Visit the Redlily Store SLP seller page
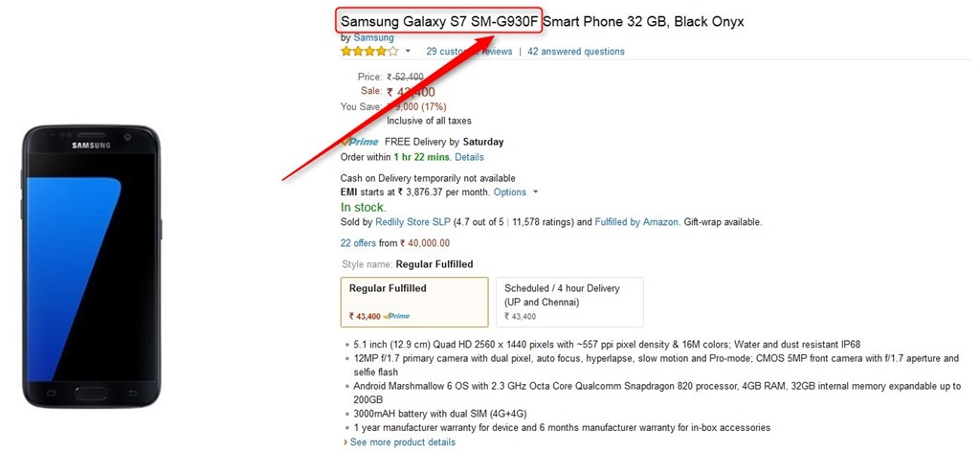Viewport: 980px width, 452px height. [413, 222]
